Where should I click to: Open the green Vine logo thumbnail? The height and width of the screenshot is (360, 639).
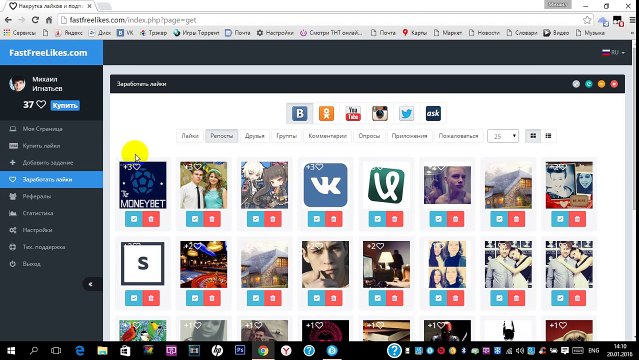pyautogui.click(x=386, y=185)
